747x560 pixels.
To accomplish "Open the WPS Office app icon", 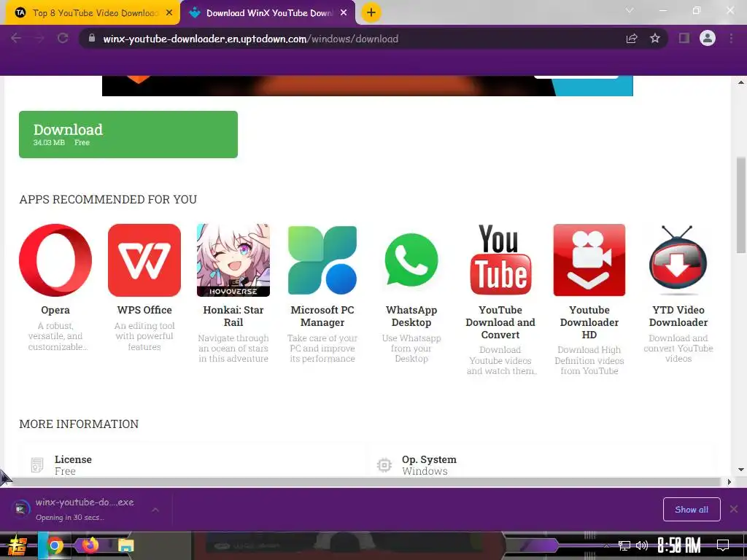I will point(144,260).
